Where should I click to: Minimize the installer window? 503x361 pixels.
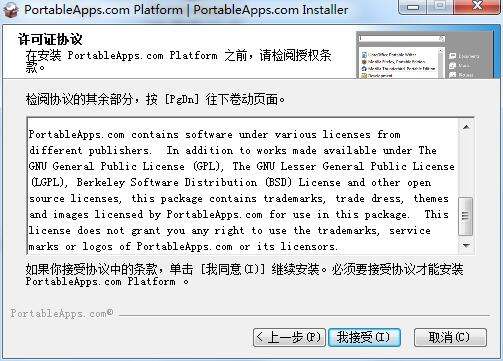pos(413,7)
